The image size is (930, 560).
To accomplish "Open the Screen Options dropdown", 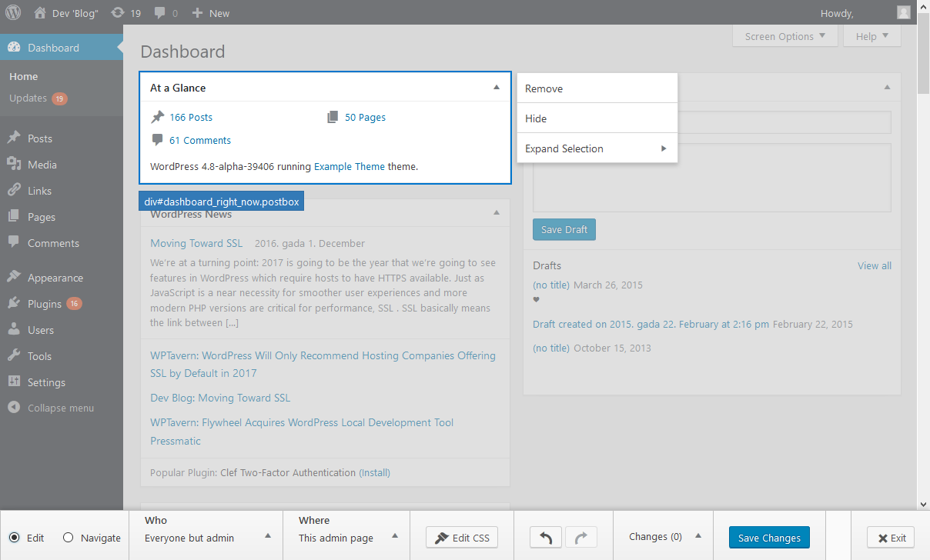I will [785, 36].
